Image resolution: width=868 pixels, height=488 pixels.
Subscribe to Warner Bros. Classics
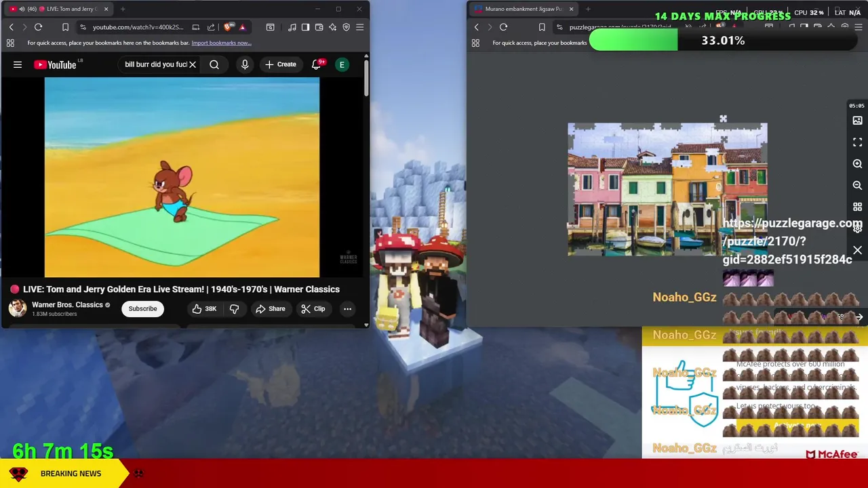(142, 308)
